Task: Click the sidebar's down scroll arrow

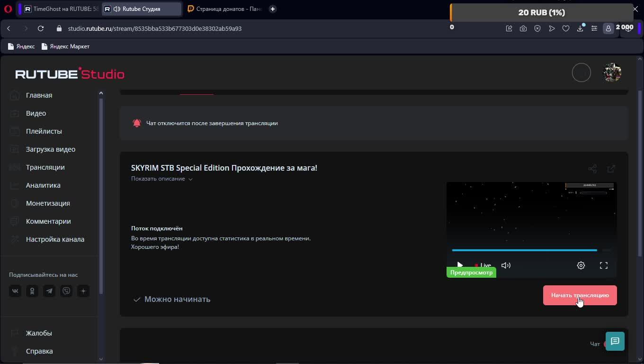Action: 101,359
